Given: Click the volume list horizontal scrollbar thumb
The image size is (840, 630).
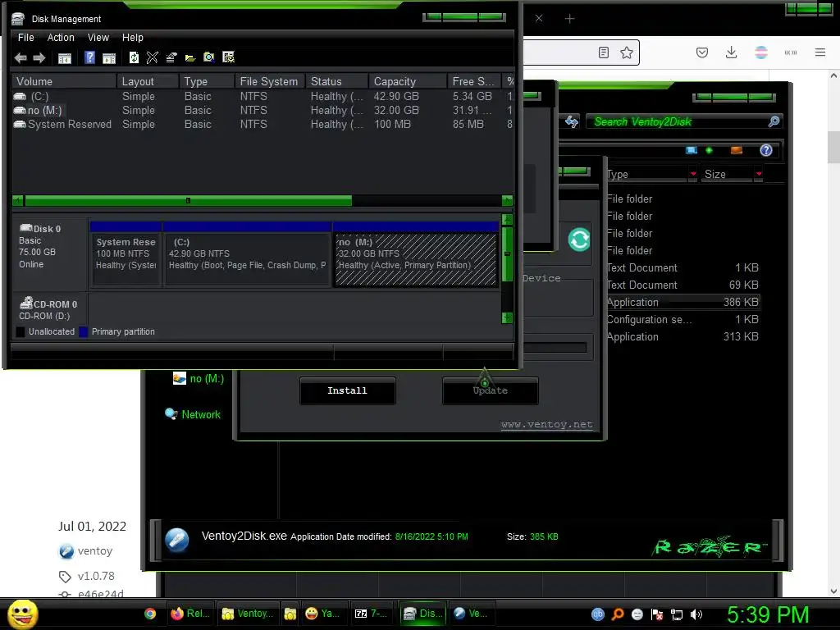Looking at the screenshot, I should click(x=188, y=201).
